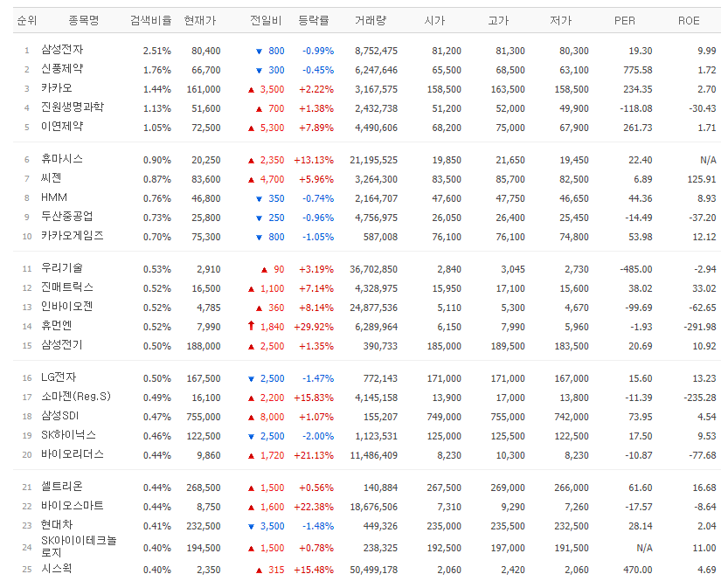The image size is (728, 581).
Task: Click SK아이이테크놀로지 PER value N/A
Action: [644, 548]
